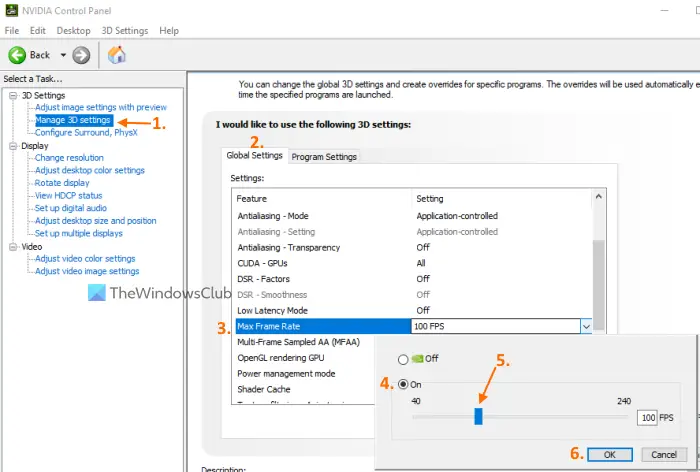Collapse the Video tree node
Image resolution: width=700 pixels, height=472 pixels.
point(13,246)
